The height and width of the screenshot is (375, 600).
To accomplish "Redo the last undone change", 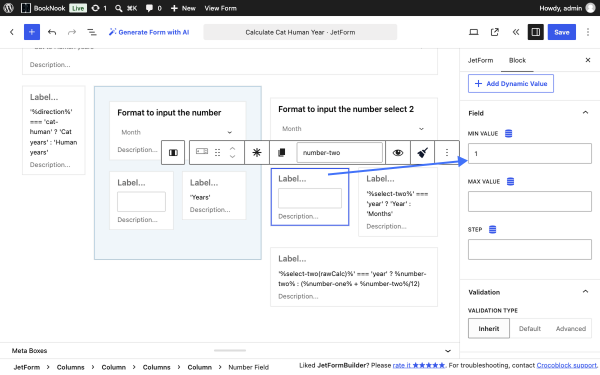I will [x=72, y=32].
